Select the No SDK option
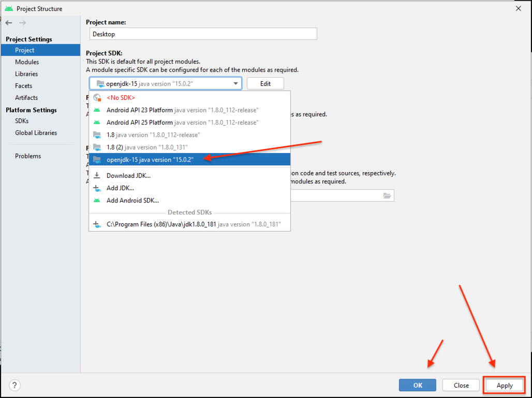The width and height of the screenshot is (532, 398). coord(121,97)
